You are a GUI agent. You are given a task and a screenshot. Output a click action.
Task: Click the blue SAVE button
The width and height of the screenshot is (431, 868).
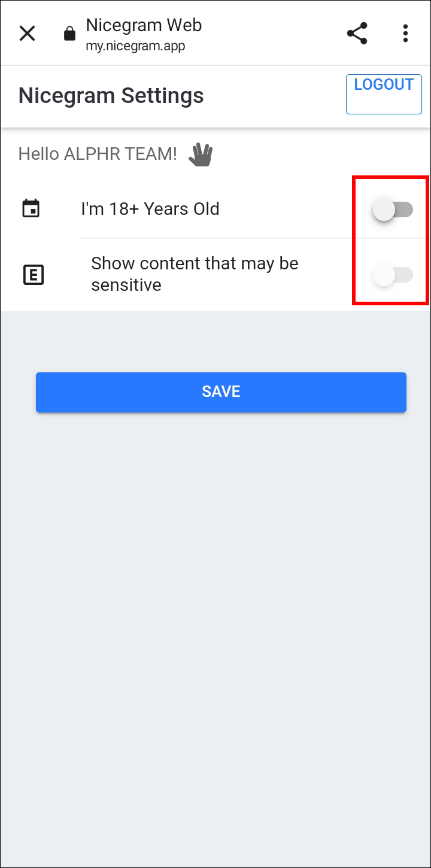[221, 392]
